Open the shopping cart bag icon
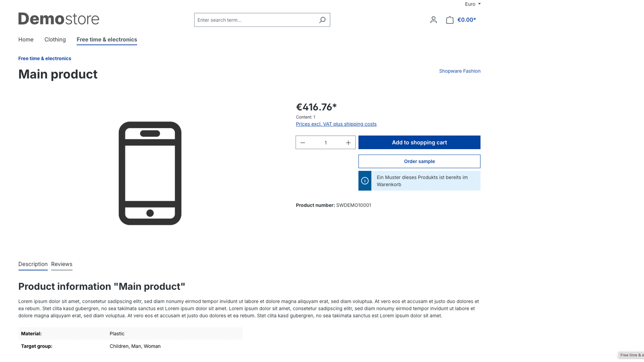Viewport: 644px width, 362px height. [x=450, y=20]
